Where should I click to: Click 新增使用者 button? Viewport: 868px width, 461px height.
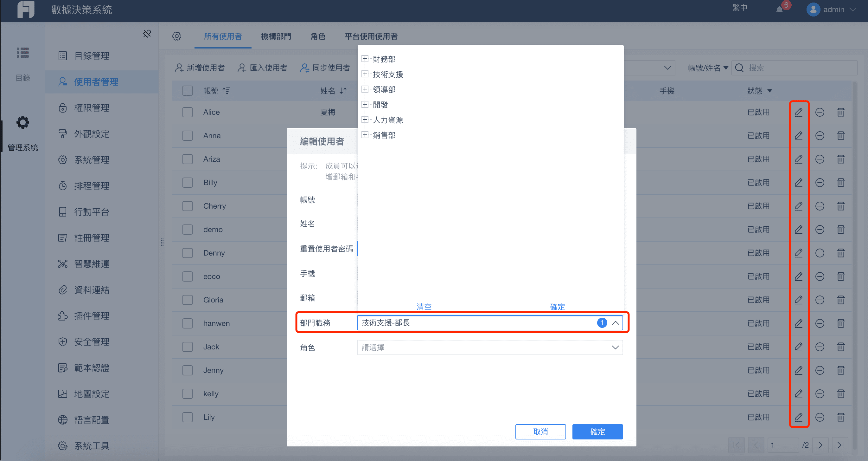tap(200, 68)
